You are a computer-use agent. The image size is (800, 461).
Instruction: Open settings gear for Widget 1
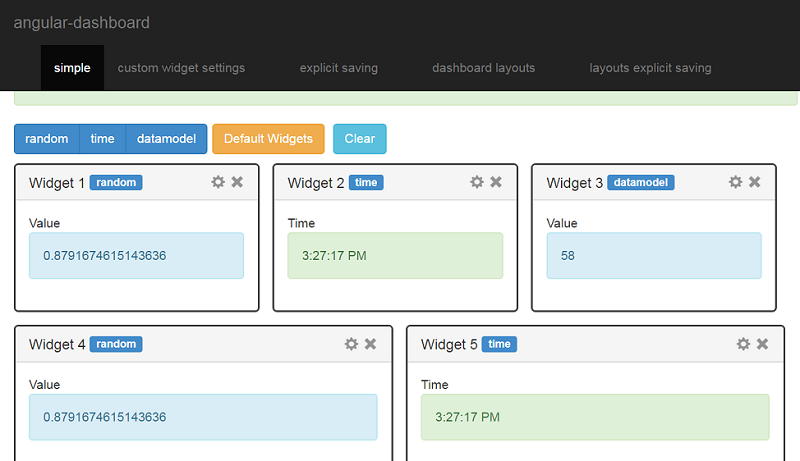pos(218,182)
